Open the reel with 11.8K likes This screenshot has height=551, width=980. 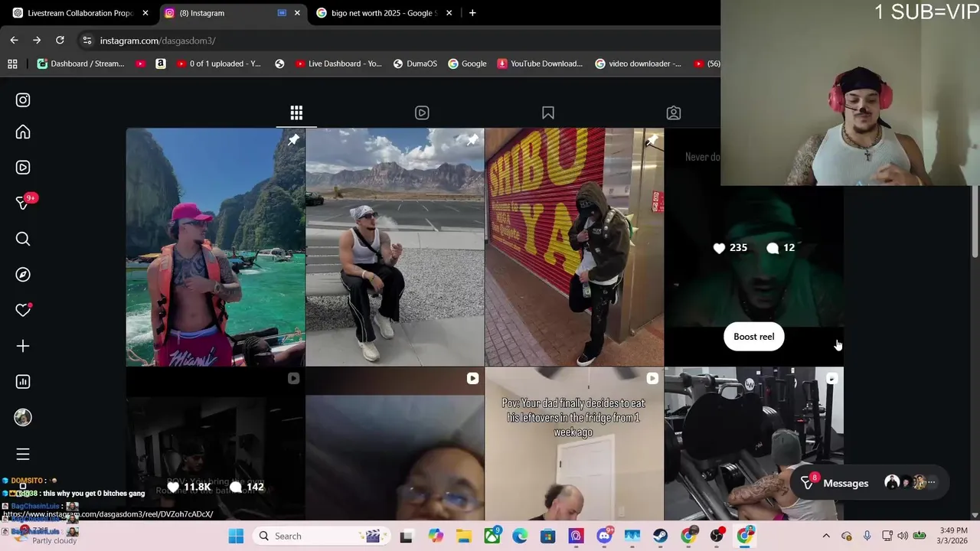[x=215, y=444]
